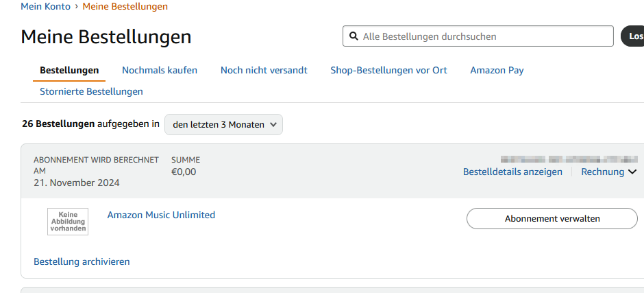The height and width of the screenshot is (293, 644).
Task: Select the Meine Bestellungen breadcrumb
Action: 125,7
